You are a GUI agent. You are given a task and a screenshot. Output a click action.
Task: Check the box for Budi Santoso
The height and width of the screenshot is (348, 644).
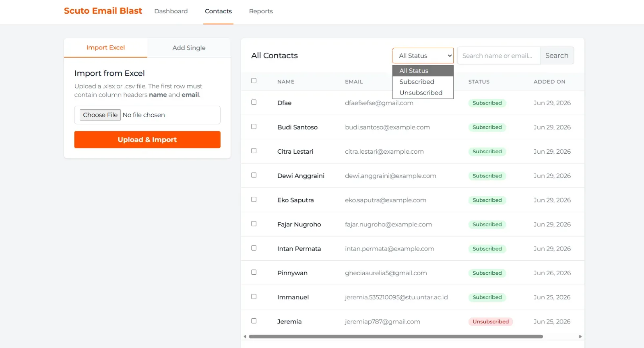pos(254,127)
